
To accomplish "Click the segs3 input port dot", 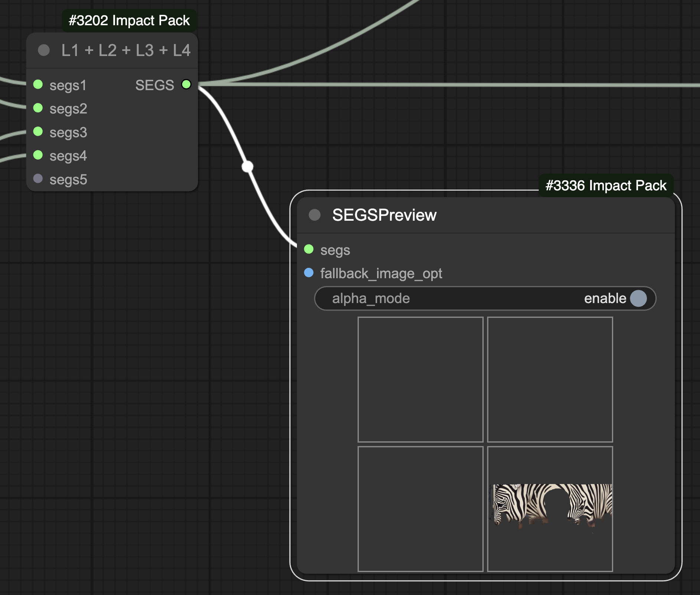I will [37, 132].
